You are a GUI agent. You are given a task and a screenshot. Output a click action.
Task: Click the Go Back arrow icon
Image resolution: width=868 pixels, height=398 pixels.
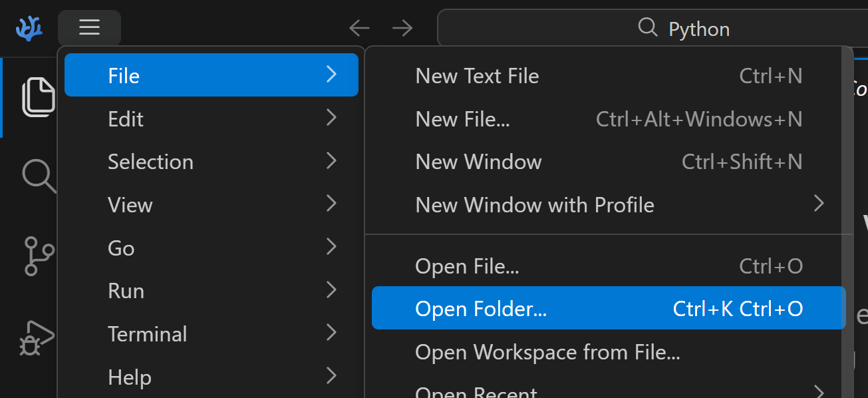pyautogui.click(x=359, y=28)
